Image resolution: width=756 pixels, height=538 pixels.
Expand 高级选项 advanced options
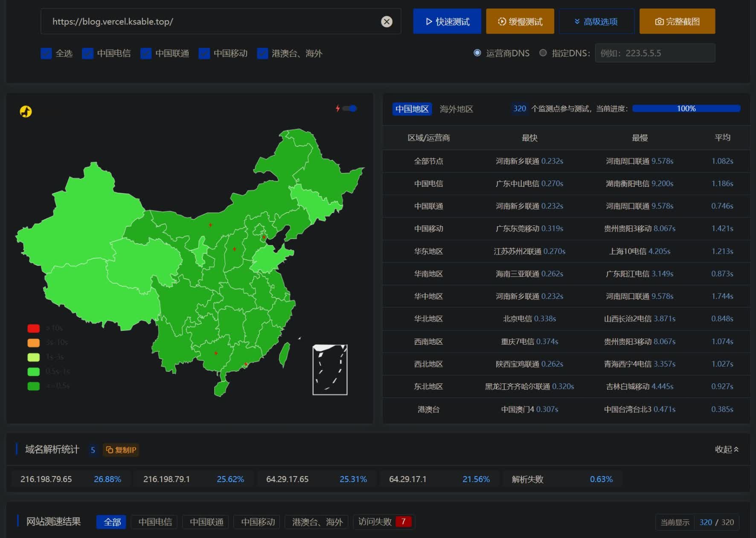(596, 21)
